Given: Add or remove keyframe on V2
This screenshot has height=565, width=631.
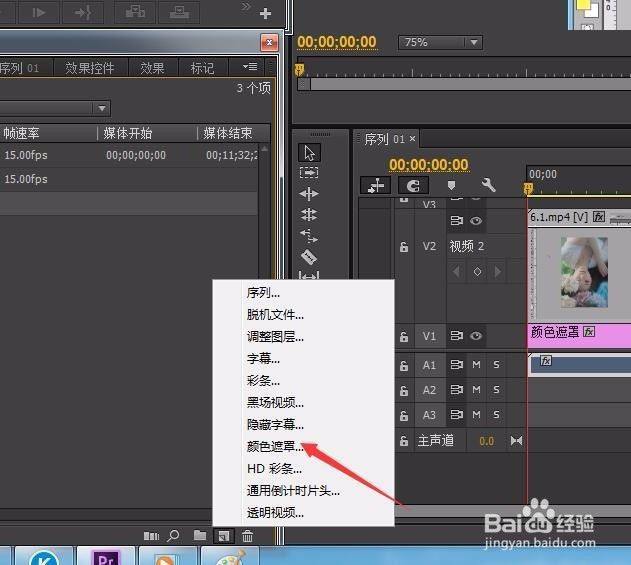Looking at the screenshot, I should point(477,272).
